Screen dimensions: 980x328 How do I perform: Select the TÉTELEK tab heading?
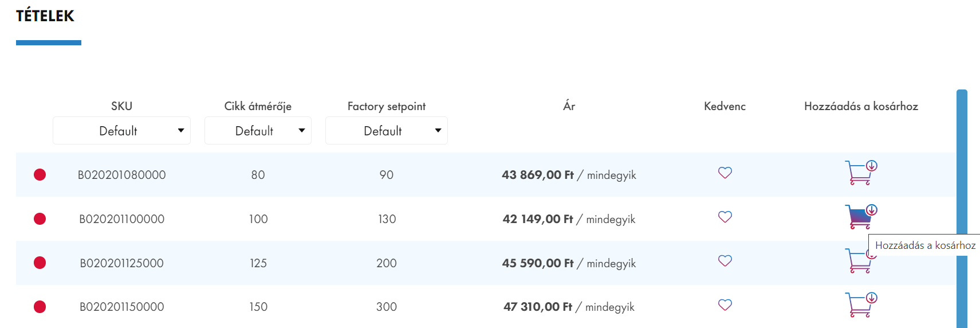pos(45,16)
